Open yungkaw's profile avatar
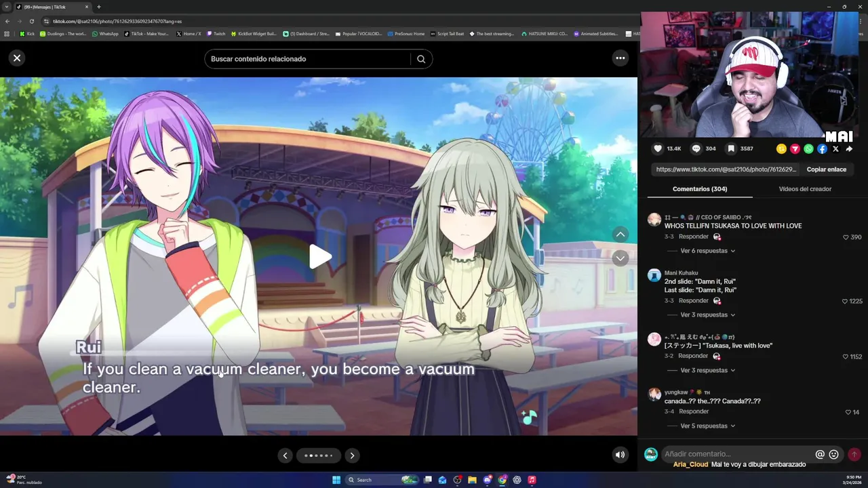This screenshot has width=868, height=488. coord(654,394)
